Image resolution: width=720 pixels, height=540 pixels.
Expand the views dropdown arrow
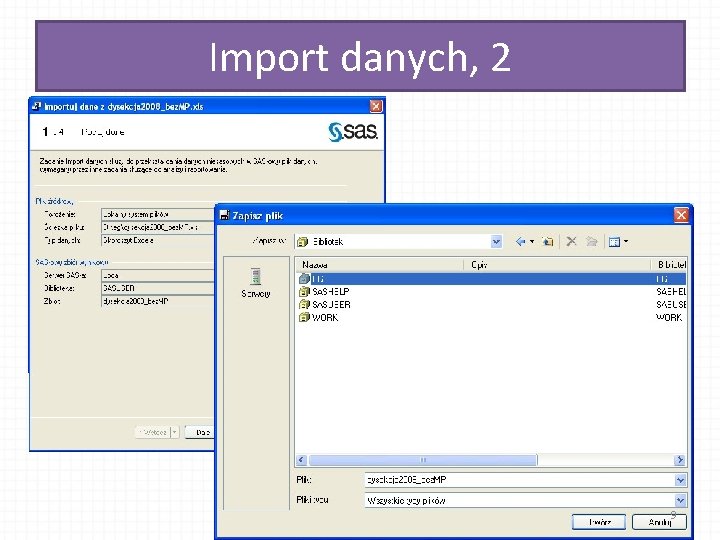coord(626,242)
